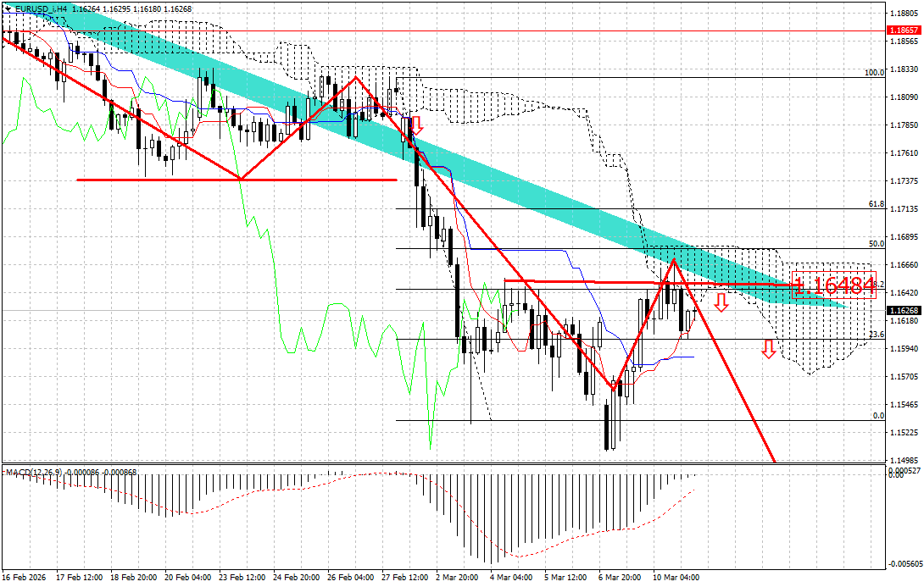Click the Fibonacci 0.0 level label
The image size is (924, 587).
(878, 416)
